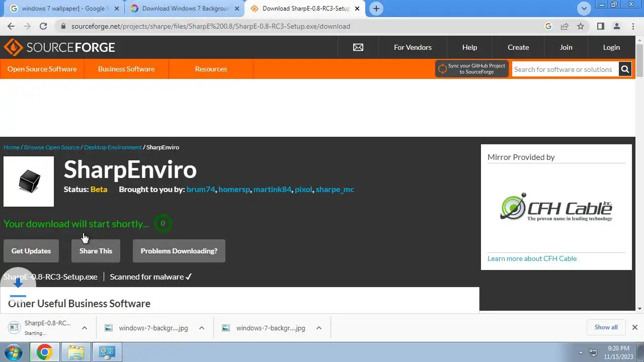This screenshot has height=362, width=644.
Task: Open brum74 author profile link
Action: coord(201,190)
